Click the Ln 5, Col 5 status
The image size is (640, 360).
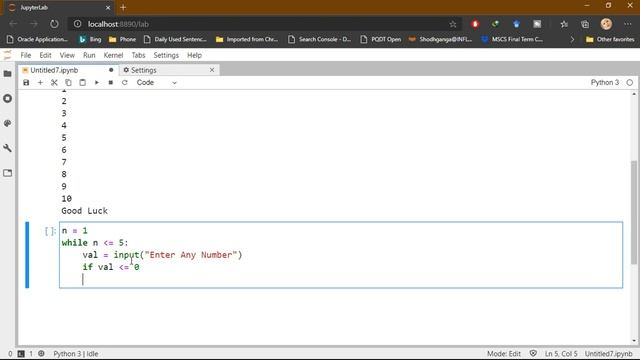pos(561,354)
